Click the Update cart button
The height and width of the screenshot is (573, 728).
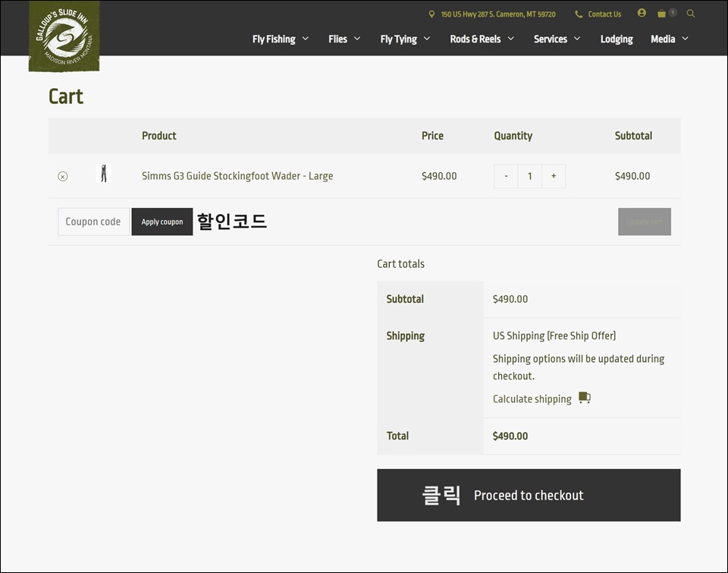pyautogui.click(x=645, y=222)
